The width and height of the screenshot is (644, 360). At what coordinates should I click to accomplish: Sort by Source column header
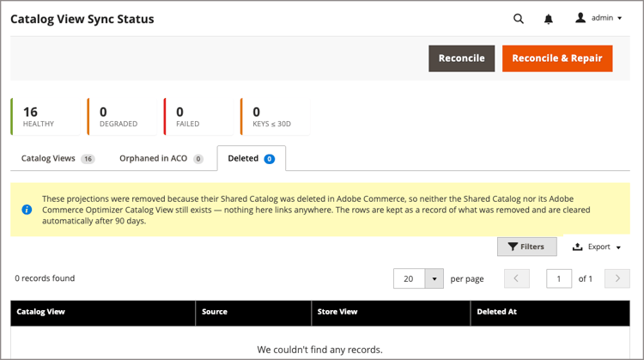click(x=253, y=313)
